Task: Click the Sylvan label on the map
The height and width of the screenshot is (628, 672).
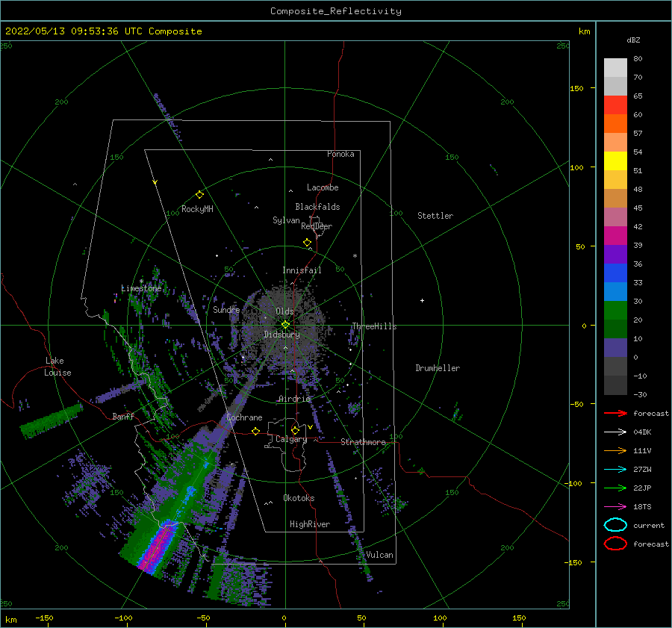Action: pyautogui.click(x=286, y=220)
